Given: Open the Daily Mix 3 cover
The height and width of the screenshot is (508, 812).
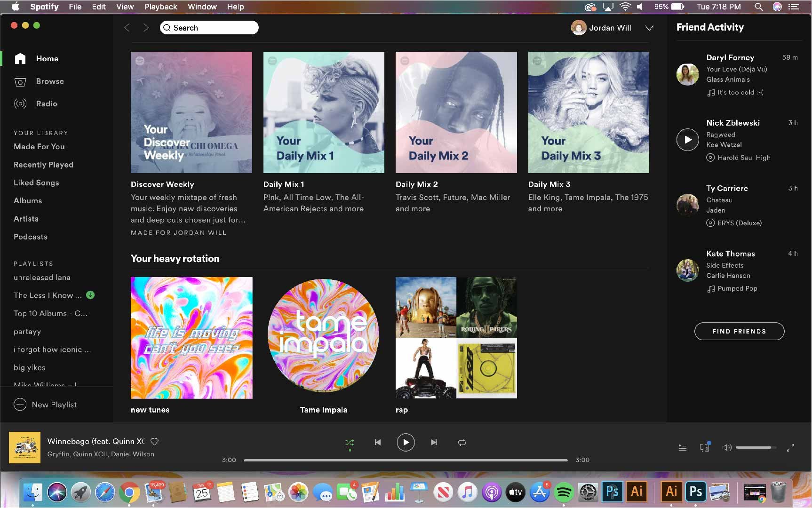Looking at the screenshot, I should coord(589,112).
